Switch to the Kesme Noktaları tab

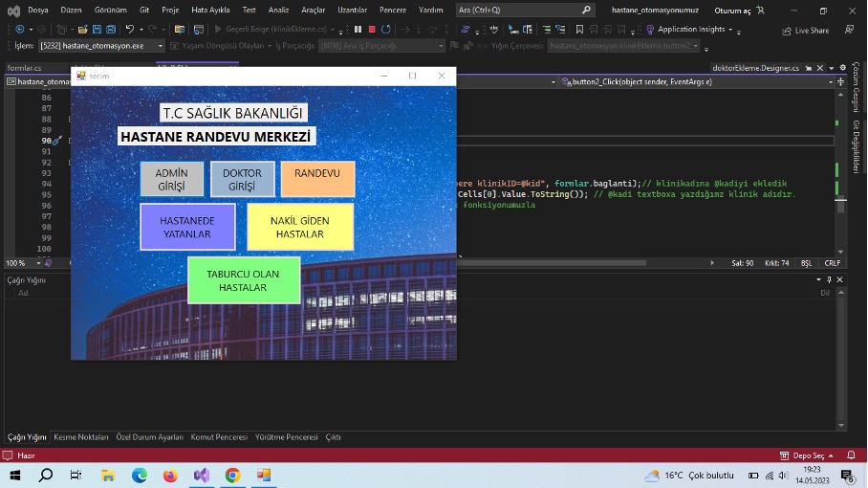(81, 436)
